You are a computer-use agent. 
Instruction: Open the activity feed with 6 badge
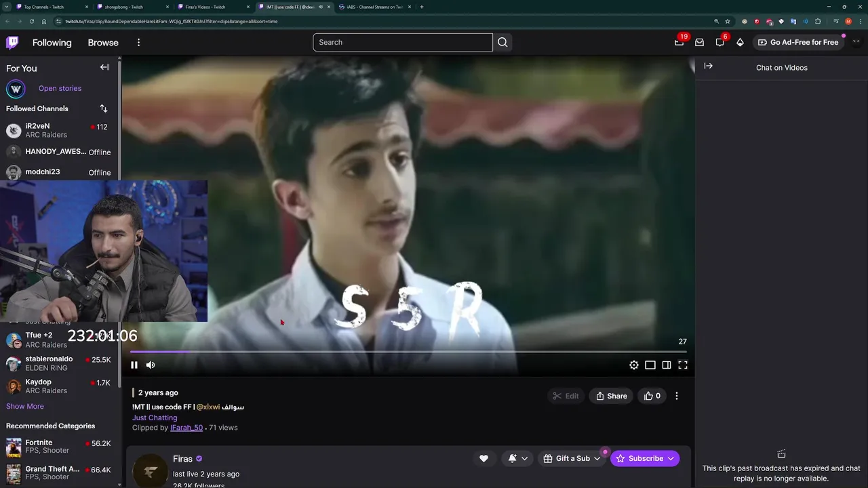[x=719, y=42]
